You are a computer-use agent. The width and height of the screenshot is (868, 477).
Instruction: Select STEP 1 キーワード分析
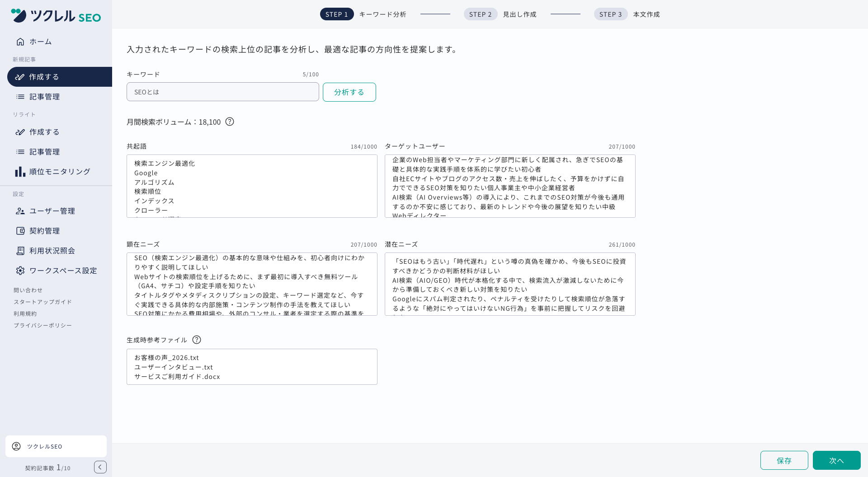pyautogui.click(x=363, y=14)
